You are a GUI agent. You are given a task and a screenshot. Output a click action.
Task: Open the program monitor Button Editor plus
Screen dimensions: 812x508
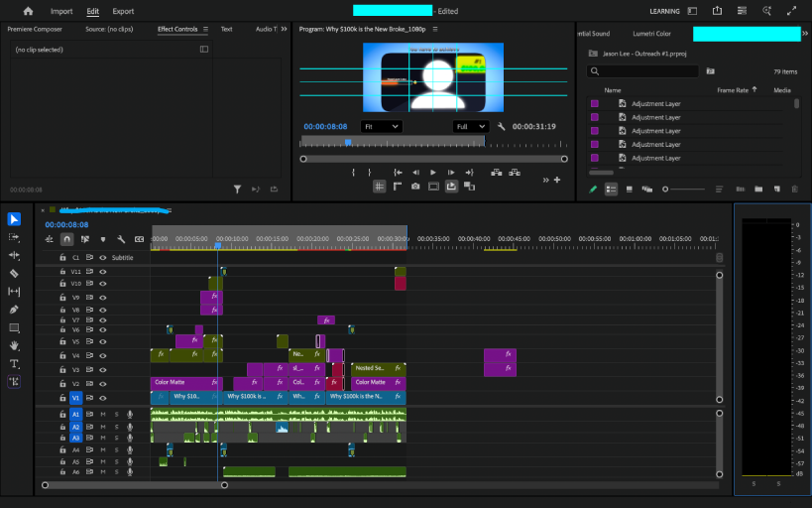pos(556,180)
